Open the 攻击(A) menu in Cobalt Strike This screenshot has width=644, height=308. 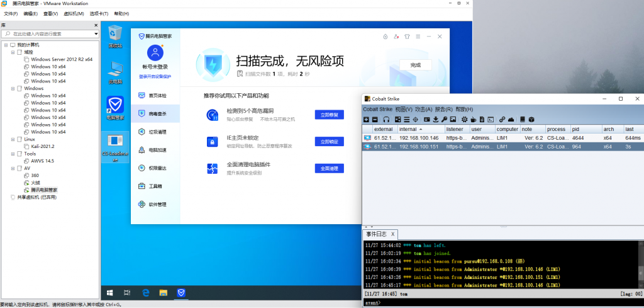423,110
